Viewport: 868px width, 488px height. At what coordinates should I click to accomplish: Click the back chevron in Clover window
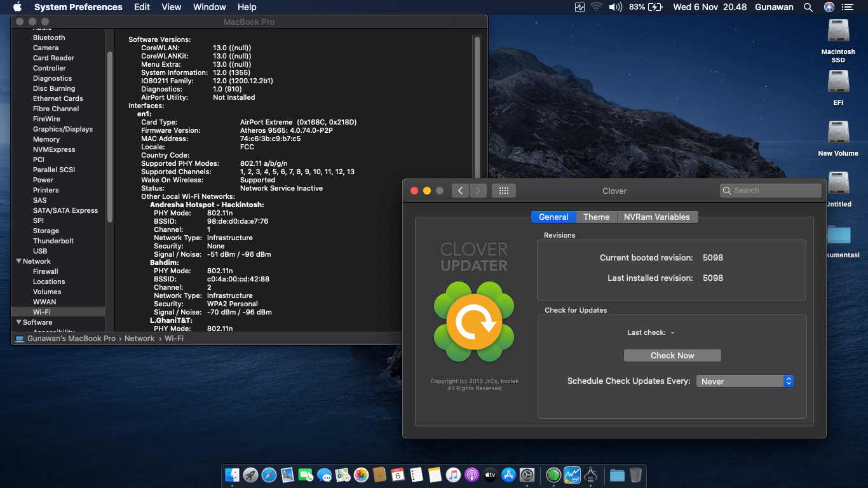click(x=460, y=191)
